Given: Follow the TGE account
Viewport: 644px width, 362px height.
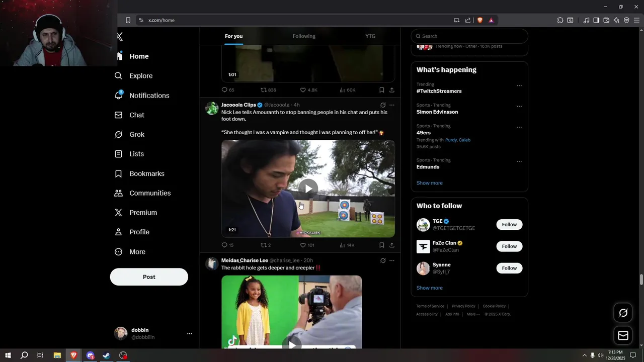Looking at the screenshot, I should [x=509, y=225].
